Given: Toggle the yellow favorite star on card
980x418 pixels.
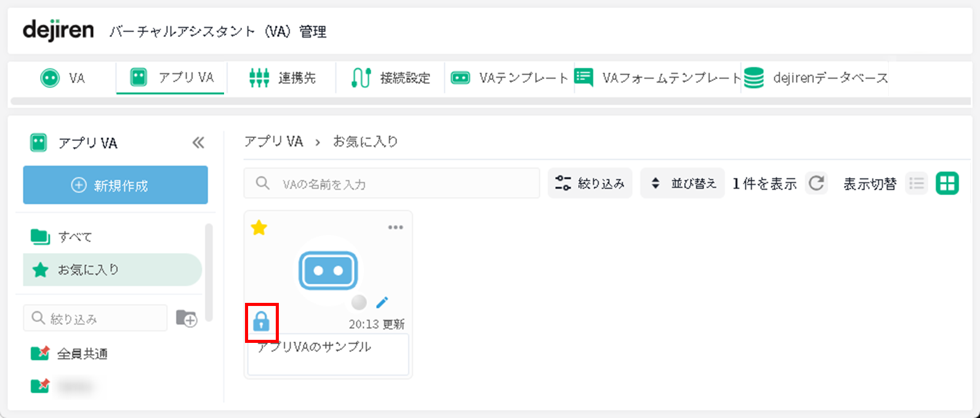Looking at the screenshot, I should (259, 228).
